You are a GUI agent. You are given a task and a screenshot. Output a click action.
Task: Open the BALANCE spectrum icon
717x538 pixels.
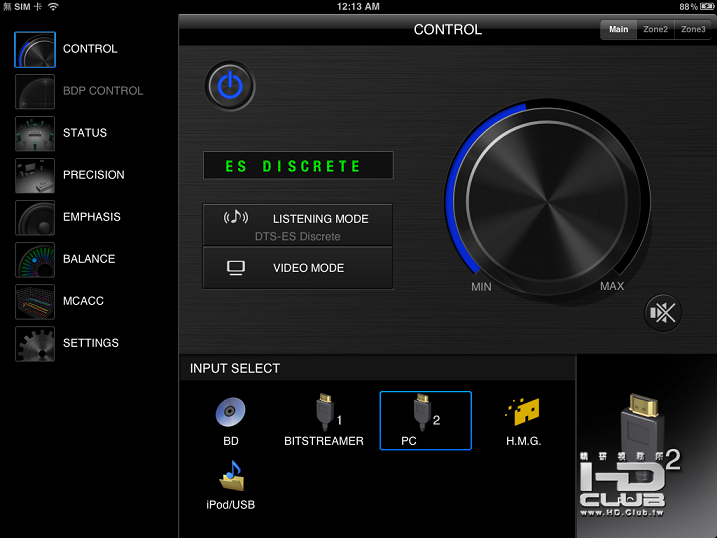[x=35, y=260]
